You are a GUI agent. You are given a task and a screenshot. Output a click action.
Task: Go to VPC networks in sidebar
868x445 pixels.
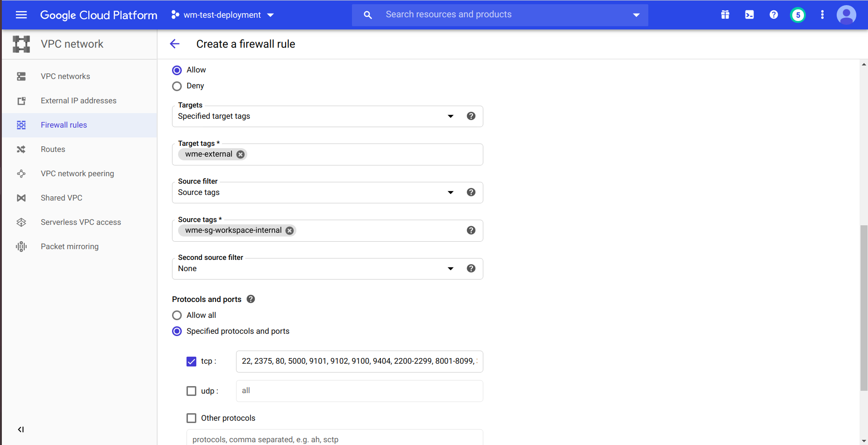[65, 76]
